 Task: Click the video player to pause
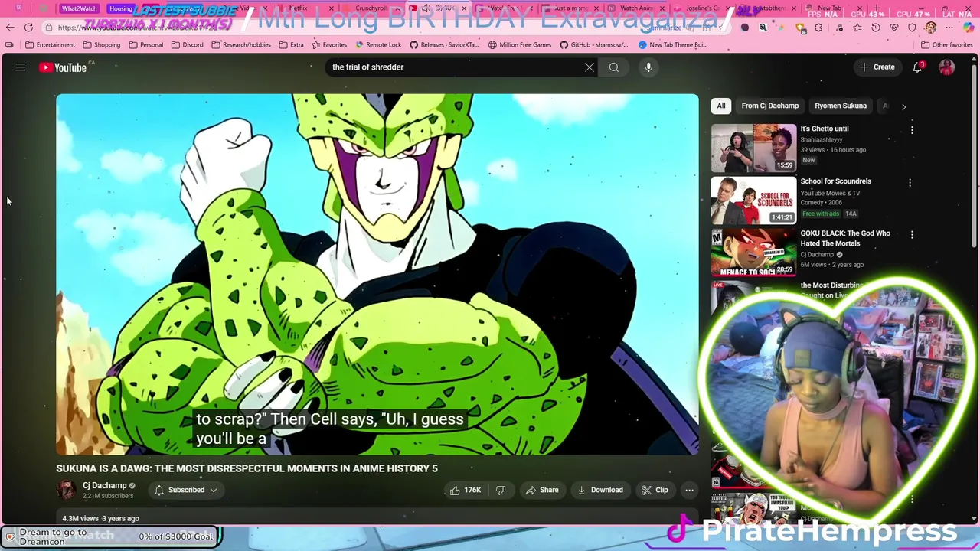coord(377,274)
